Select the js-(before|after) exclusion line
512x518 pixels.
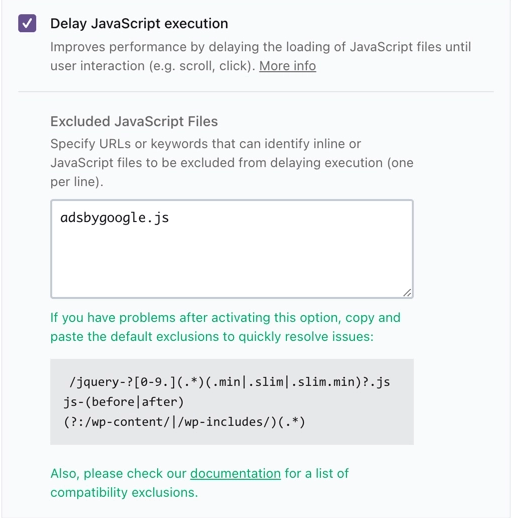(x=124, y=402)
